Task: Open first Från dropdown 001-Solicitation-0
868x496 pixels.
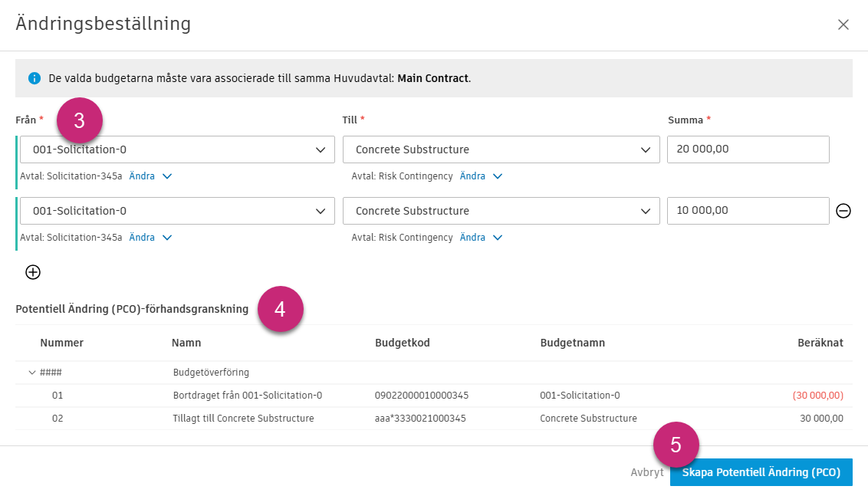Action: [177, 149]
